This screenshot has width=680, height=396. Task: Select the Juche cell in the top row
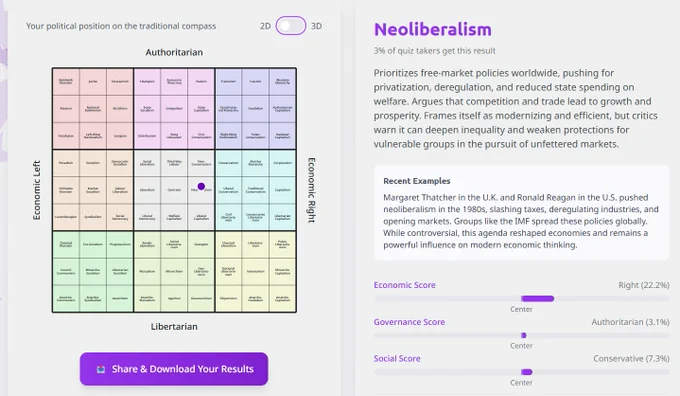pyautogui.click(x=93, y=82)
